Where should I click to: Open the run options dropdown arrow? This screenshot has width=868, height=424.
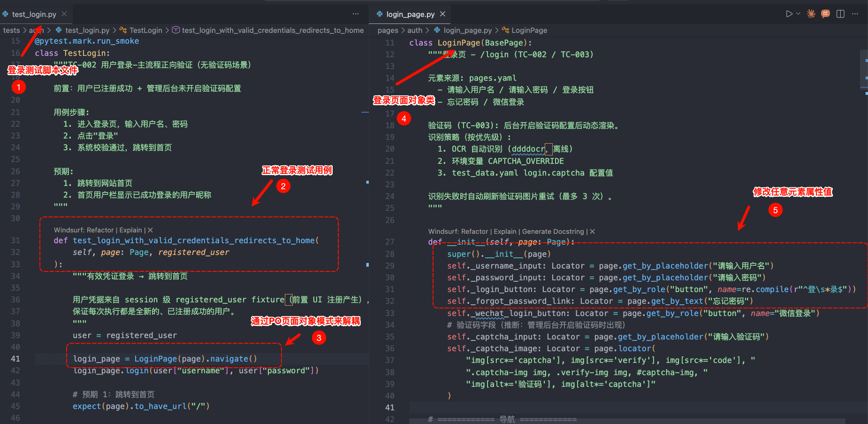coord(798,14)
